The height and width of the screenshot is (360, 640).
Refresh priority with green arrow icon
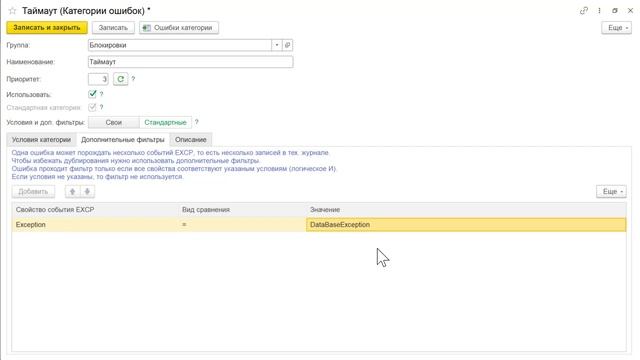120,79
